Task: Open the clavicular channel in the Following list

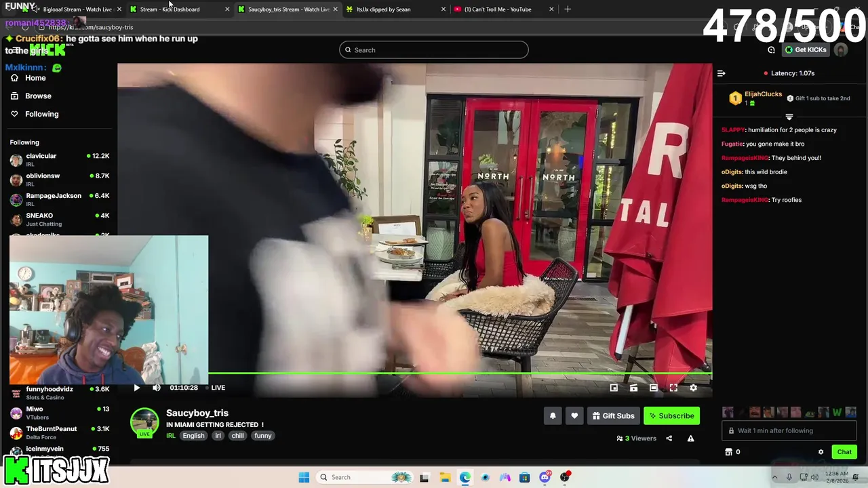Action: click(60, 160)
